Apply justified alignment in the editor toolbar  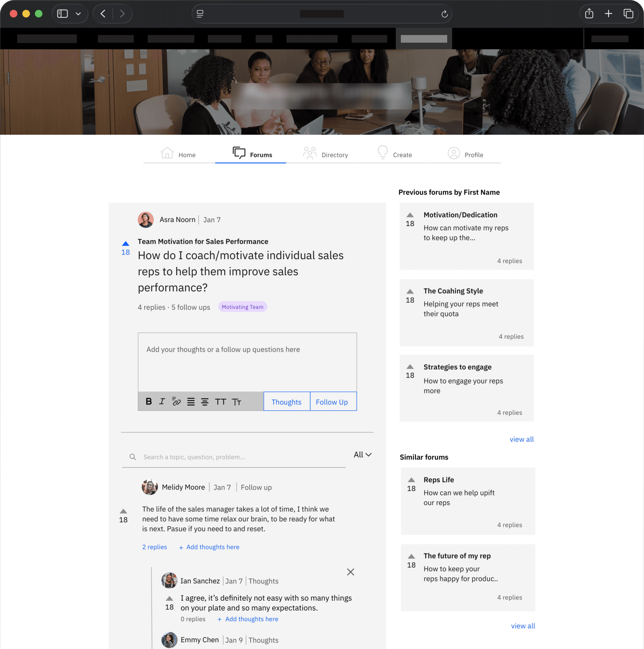pyautogui.click(x=191, y=402)
